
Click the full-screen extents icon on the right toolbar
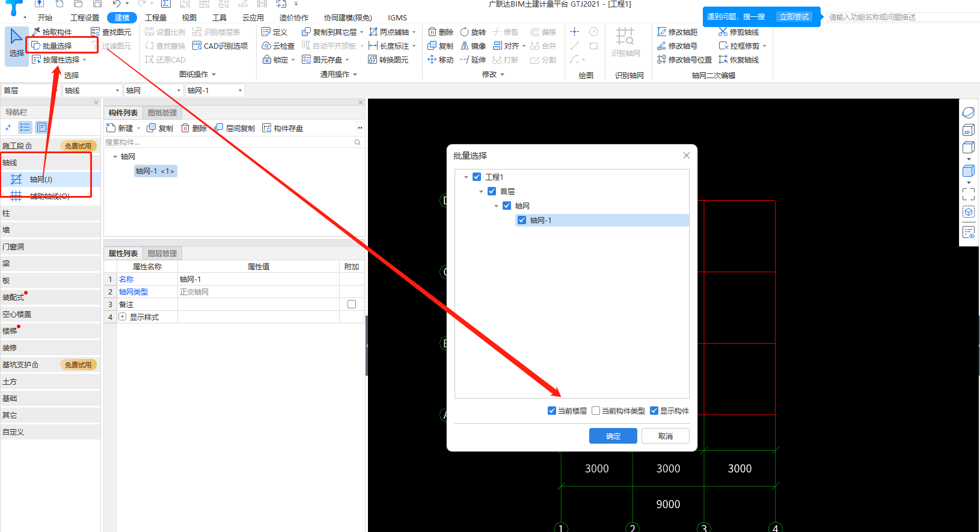[968, 194]
